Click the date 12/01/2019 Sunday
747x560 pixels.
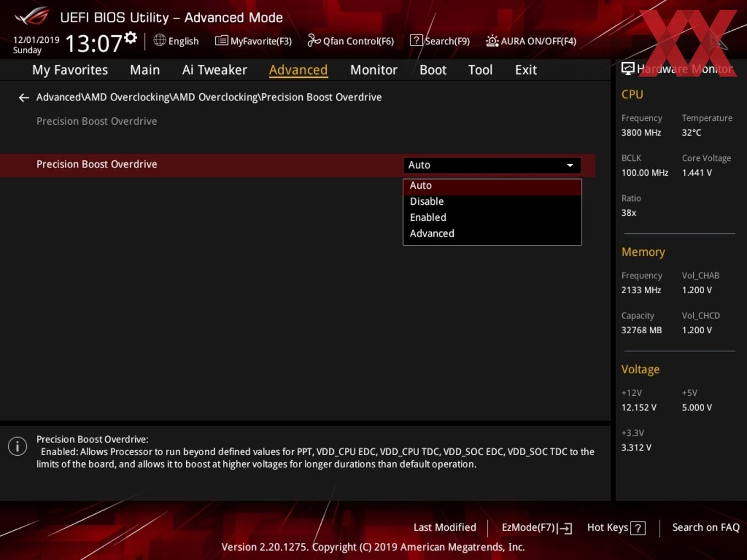click(36, 45)
